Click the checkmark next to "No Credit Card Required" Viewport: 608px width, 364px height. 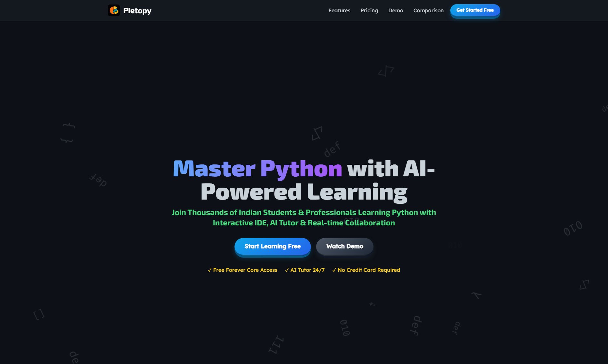[334, 270]
